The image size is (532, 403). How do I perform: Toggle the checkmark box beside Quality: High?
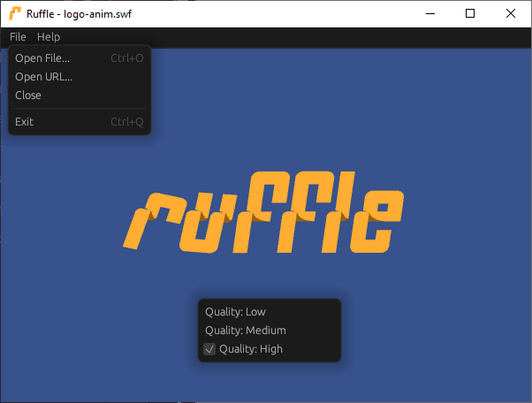click(209, 349)
